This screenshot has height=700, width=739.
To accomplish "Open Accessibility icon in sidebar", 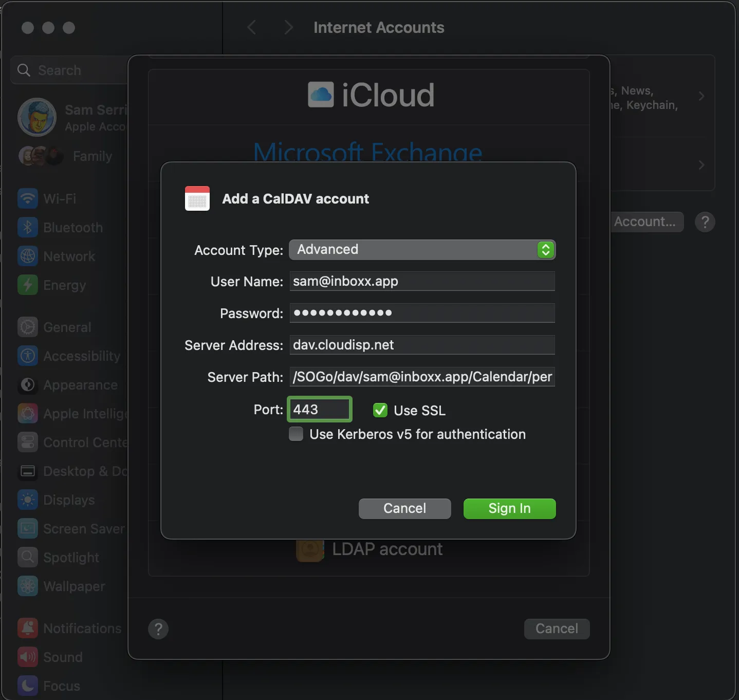I will [x=28, y=356].
